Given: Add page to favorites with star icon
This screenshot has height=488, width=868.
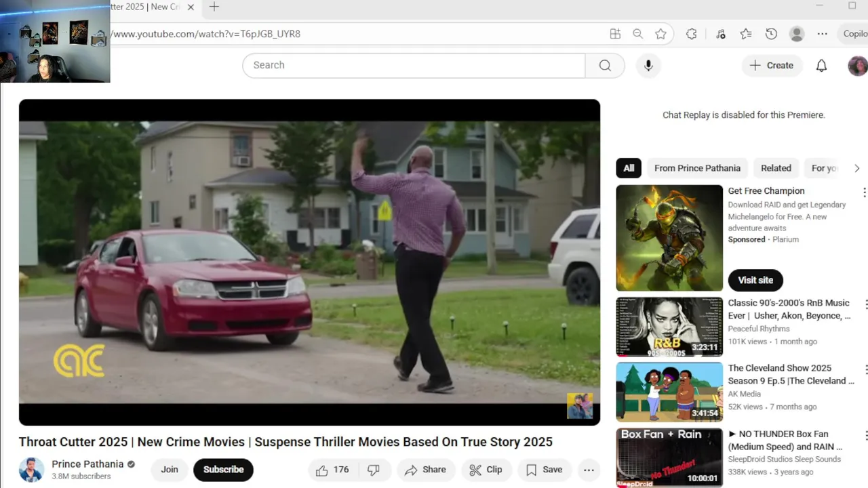Looking at the screenshot, I should (660, 34).
